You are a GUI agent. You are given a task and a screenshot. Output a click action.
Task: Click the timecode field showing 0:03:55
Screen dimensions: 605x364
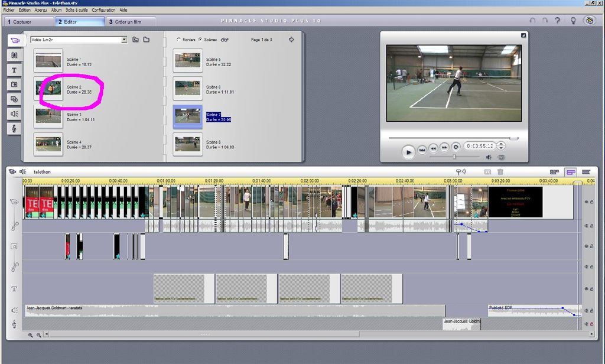(480, 146)
